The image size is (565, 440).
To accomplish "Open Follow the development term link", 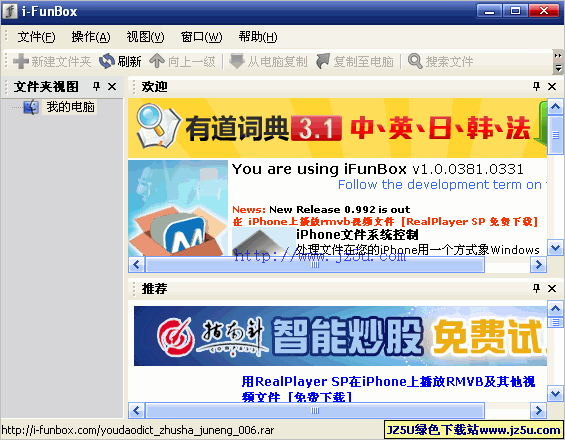I will (442, 185).
